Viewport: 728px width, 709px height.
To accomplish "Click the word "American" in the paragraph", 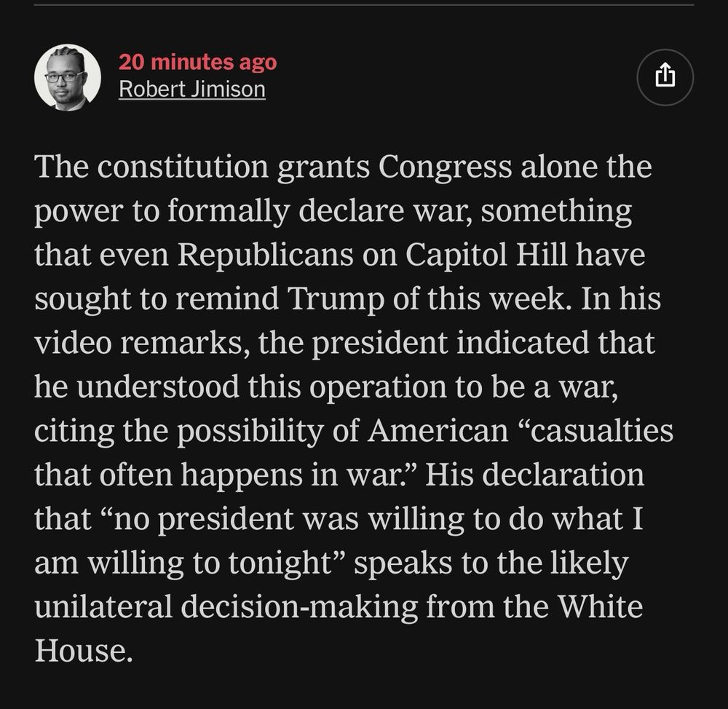I will 437,430.
